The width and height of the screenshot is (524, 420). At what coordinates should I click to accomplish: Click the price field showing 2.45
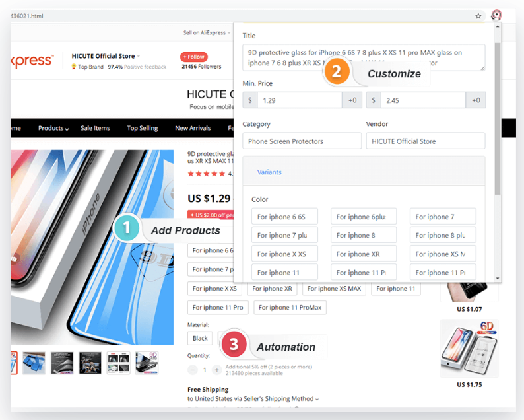pos(423,100)
